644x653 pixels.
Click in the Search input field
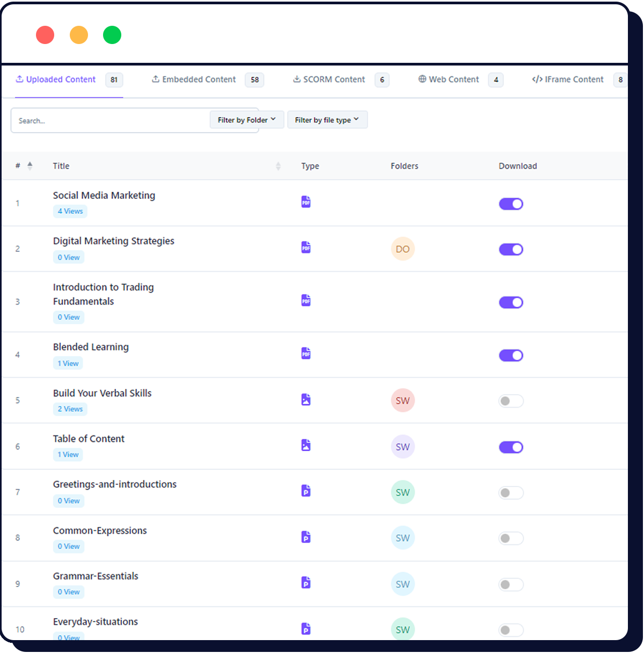[x=110, y=121]
